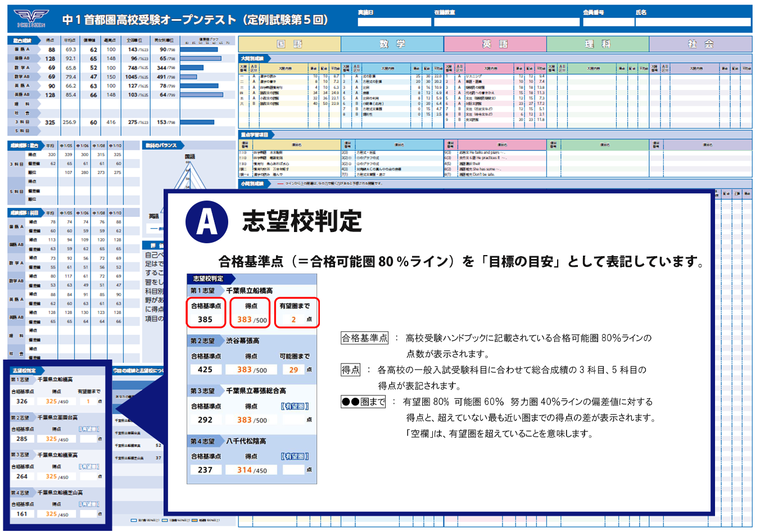Select the 国語 subject tab

point(289,44)
